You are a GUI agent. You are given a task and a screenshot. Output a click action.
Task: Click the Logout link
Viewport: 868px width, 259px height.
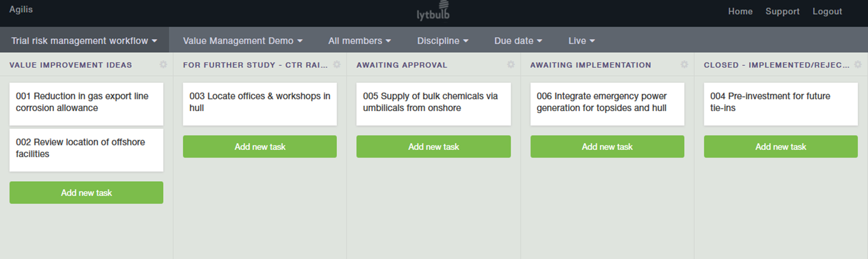[x=827, y=11]
